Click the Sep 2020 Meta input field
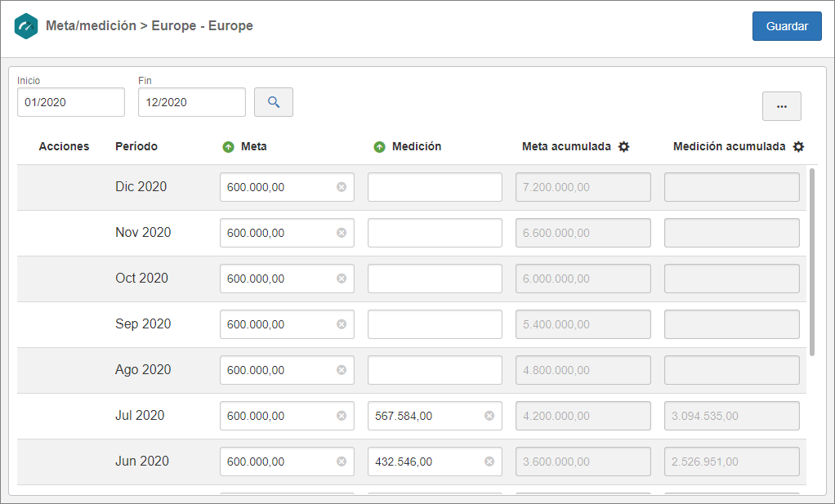The image size is (835, 504). 287,324
